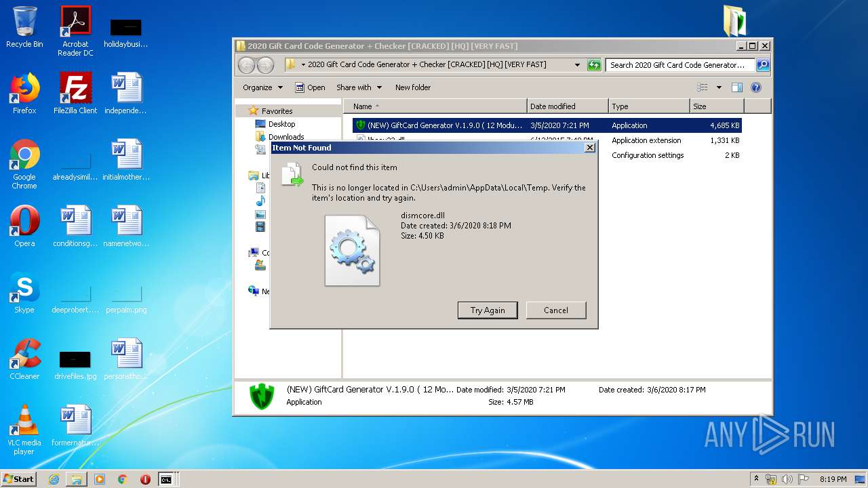Viewport: 868px width, 488px height.
Task: Select drivefiles.jpg desktop file
Action: point(75,365)
